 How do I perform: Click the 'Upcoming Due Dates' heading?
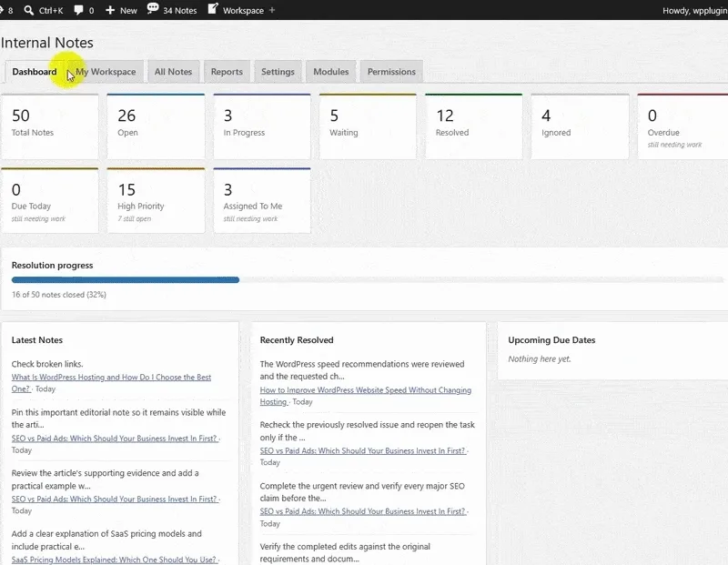(x=551, y=340)
